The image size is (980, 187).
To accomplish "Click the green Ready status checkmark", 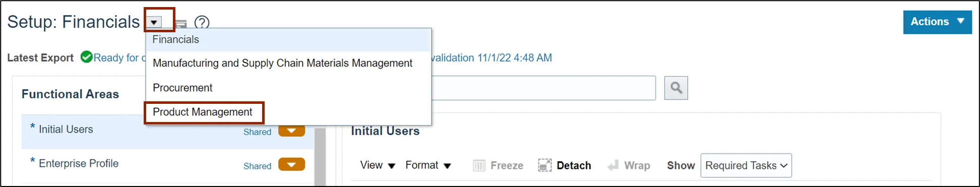I will (86, 57).
